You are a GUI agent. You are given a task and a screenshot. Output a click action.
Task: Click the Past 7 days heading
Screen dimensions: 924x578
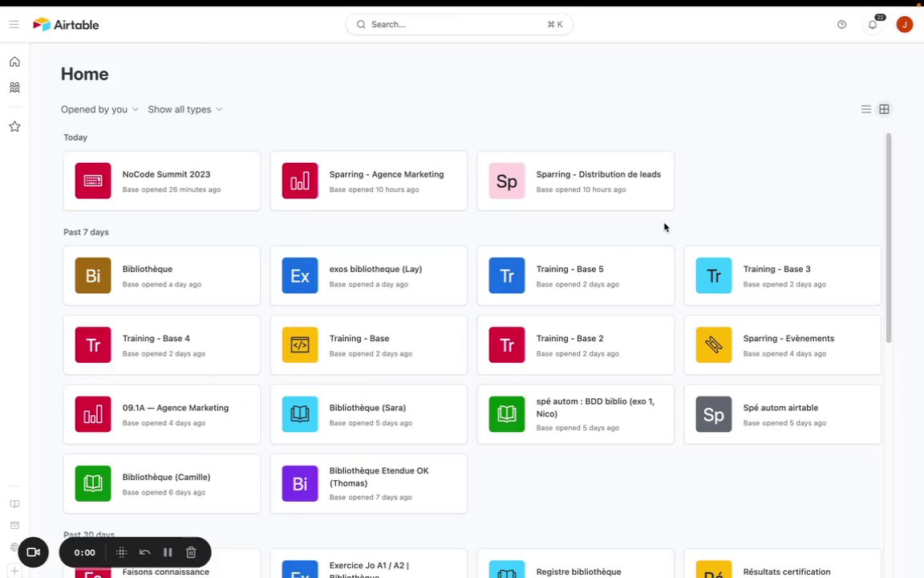86,232
